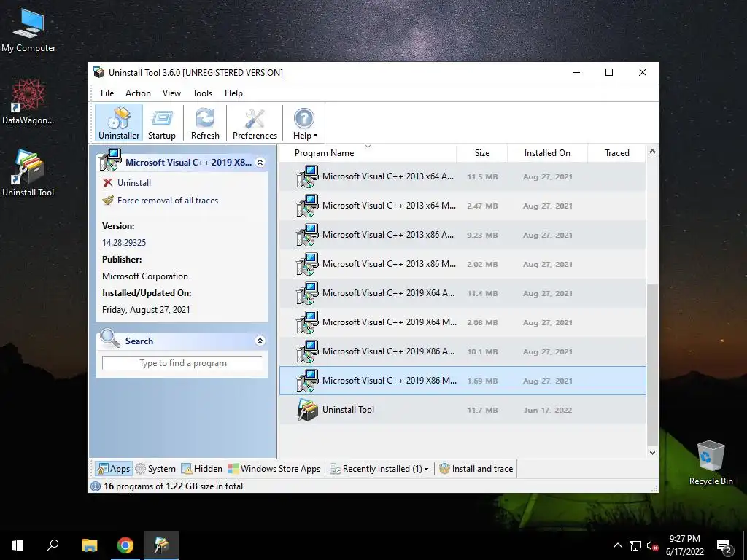Click the 2.47 MB size cell
Screen dimensions: 747x560
pyautogui.click(x=482, y=206)
